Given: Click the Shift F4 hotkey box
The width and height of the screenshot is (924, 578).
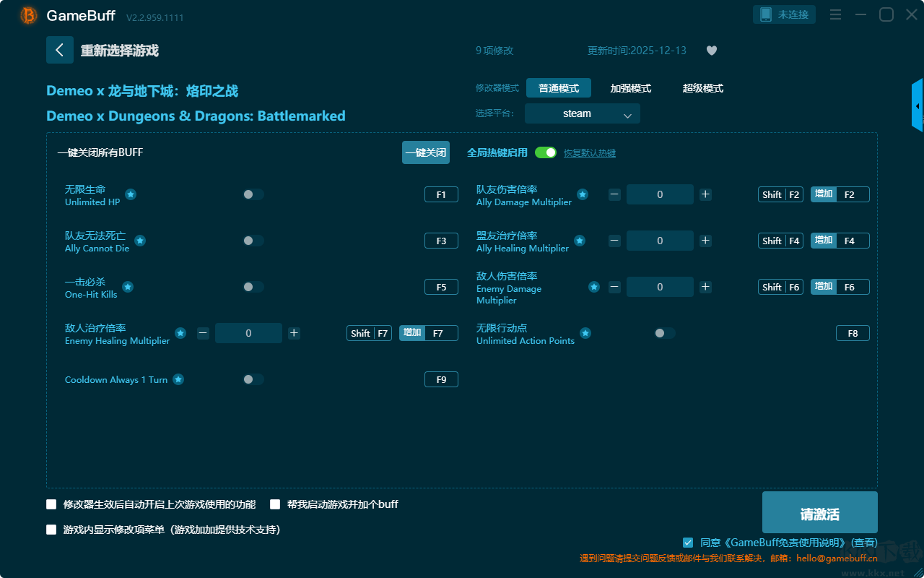Looking at the screenshot, I should (x=780, y=241).
